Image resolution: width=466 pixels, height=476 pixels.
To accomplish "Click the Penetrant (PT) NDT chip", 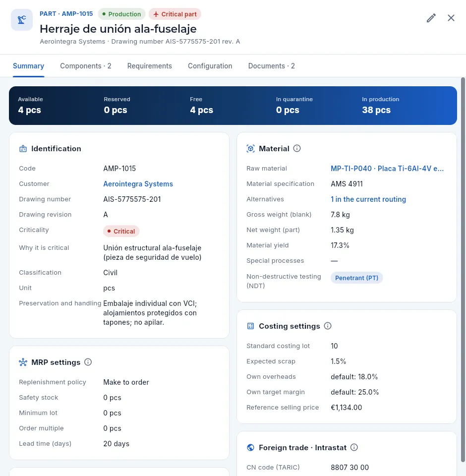I will pyautogui.click(x=357, y=278).
